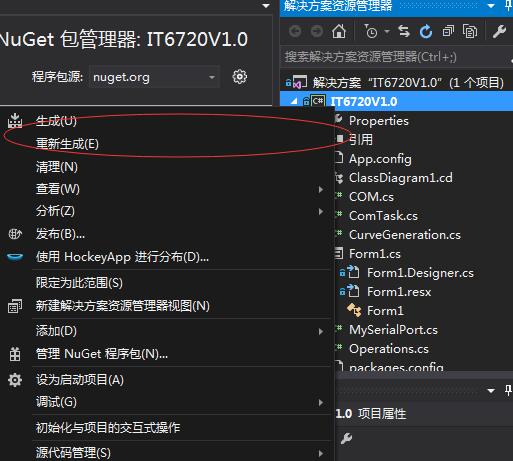Image resolution: width=513 pixels, height=461 pixels.
Task: Select MySerialPort.cs in the solution tree
Action: tap(393, 330)
